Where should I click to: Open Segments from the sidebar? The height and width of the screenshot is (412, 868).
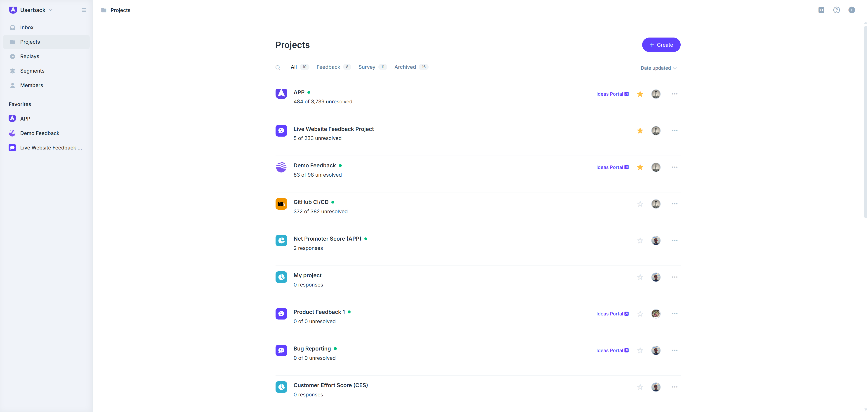pyautogui.click(x=32, y=71)
